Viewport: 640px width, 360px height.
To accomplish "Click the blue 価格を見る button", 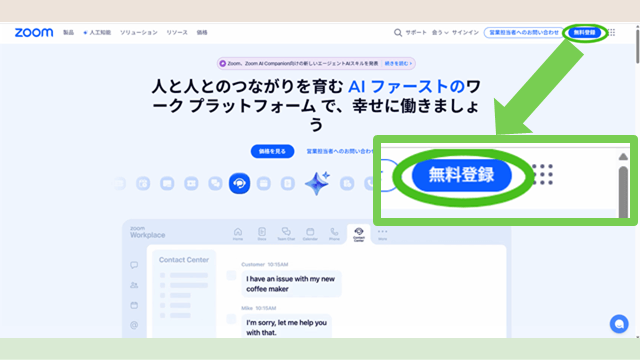I will 272,151.
